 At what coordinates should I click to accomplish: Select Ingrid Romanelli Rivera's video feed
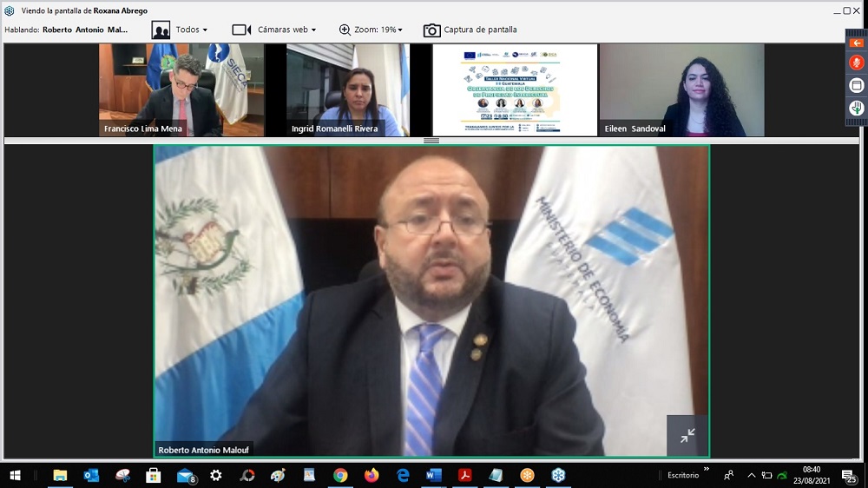347,89
